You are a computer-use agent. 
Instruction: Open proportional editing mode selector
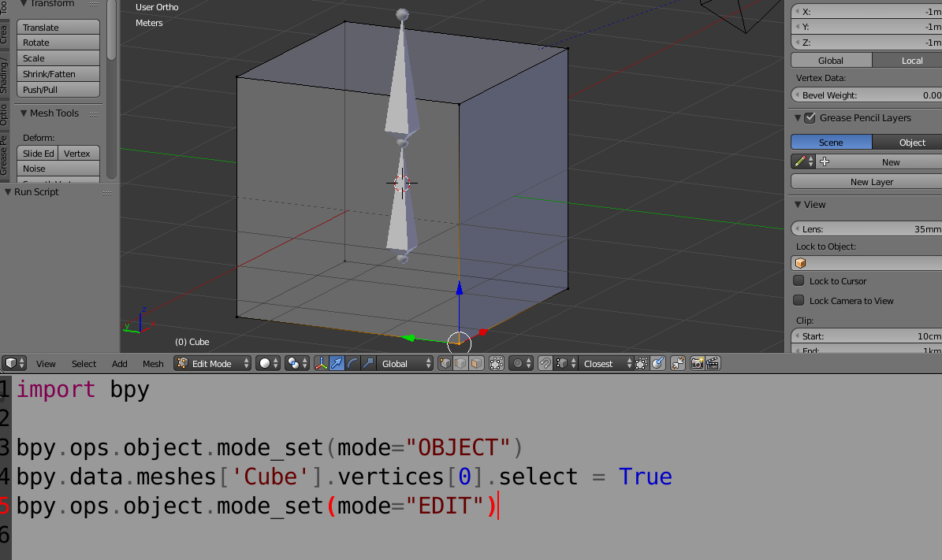tap(521, 364)
